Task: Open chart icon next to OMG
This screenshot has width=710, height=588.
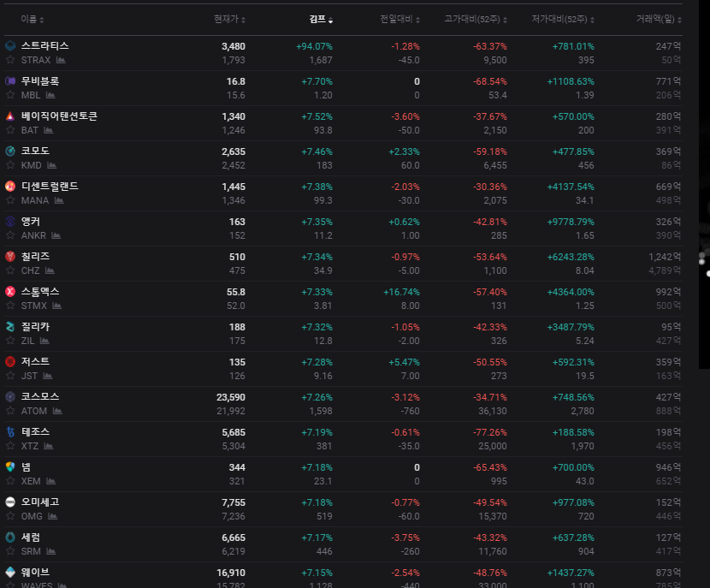Action: tap(52, 516)
